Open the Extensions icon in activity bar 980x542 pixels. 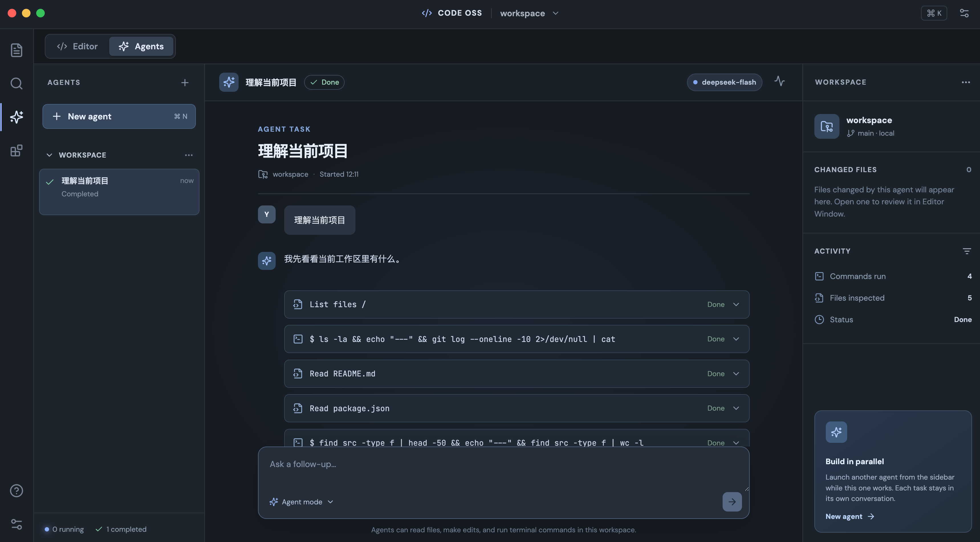pyautogui.click(x=16, y=151)
